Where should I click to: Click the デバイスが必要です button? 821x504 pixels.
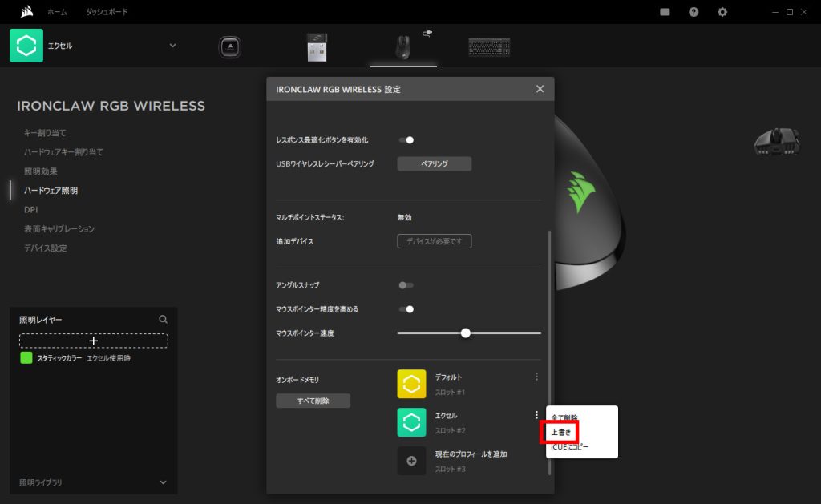click(x=434, y=241)
